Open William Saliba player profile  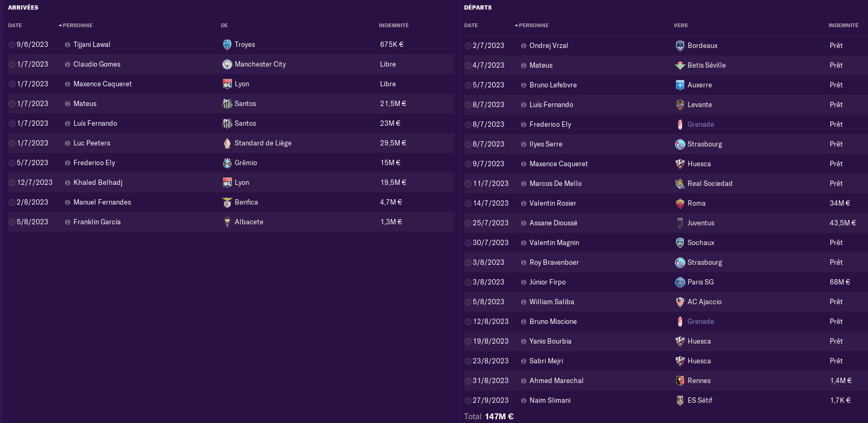(552, 302)
